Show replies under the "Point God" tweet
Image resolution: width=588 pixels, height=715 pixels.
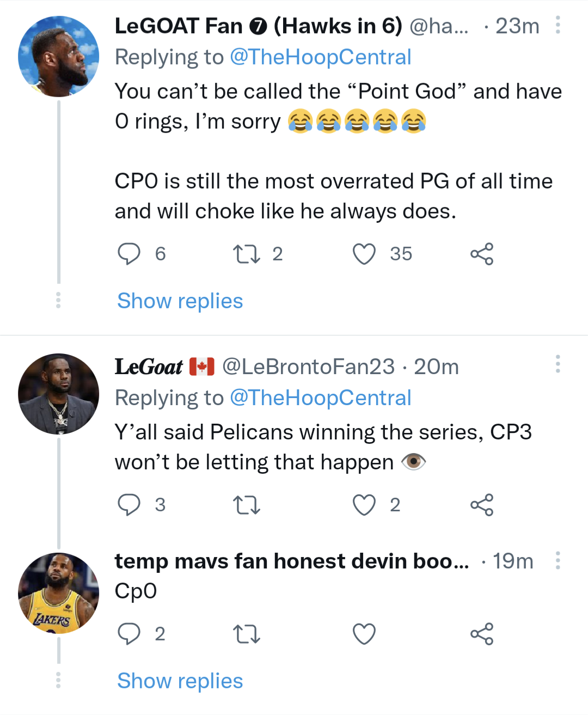(180, 301)
